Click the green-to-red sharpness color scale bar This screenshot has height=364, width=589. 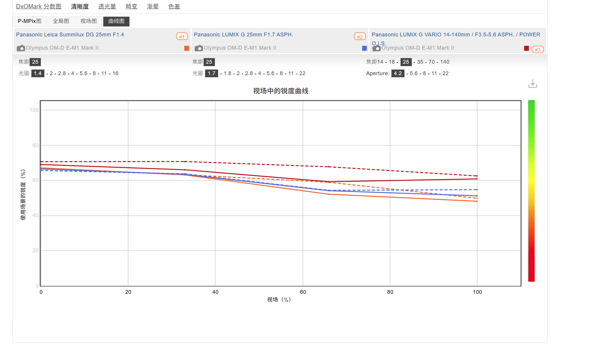click(x=531, y=191)
